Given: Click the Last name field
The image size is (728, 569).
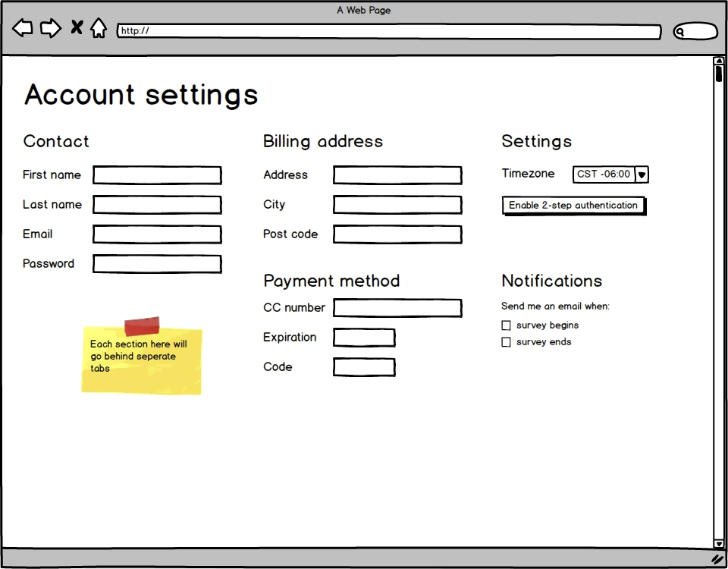Looking at the screenshot, I should pos(157,205).
